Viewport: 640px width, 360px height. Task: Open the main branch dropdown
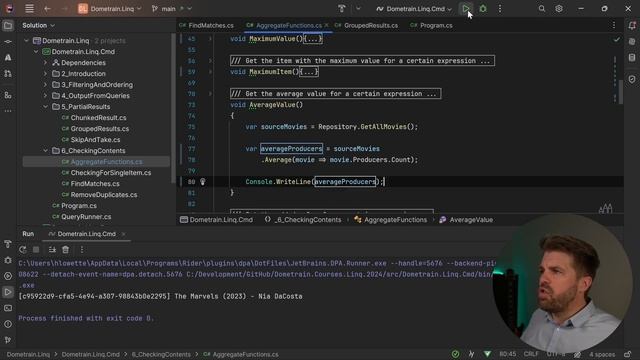172,9
